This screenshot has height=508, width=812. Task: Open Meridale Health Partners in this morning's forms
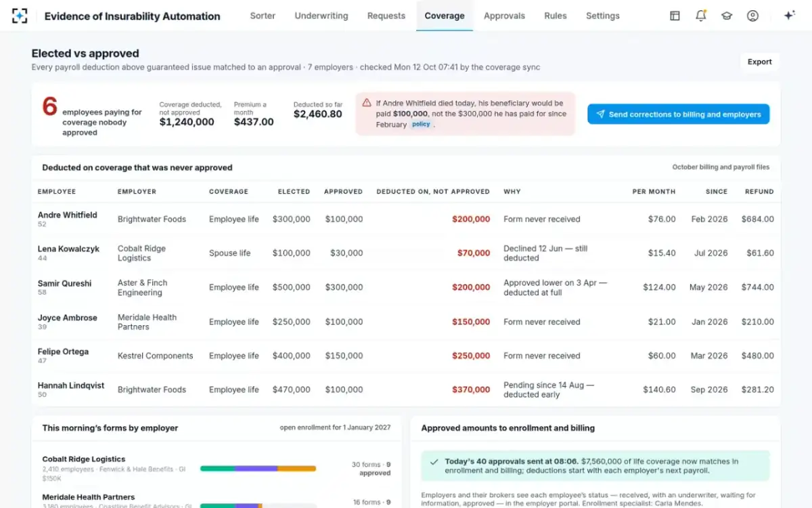pyautogui.click(x=89, y=497)
